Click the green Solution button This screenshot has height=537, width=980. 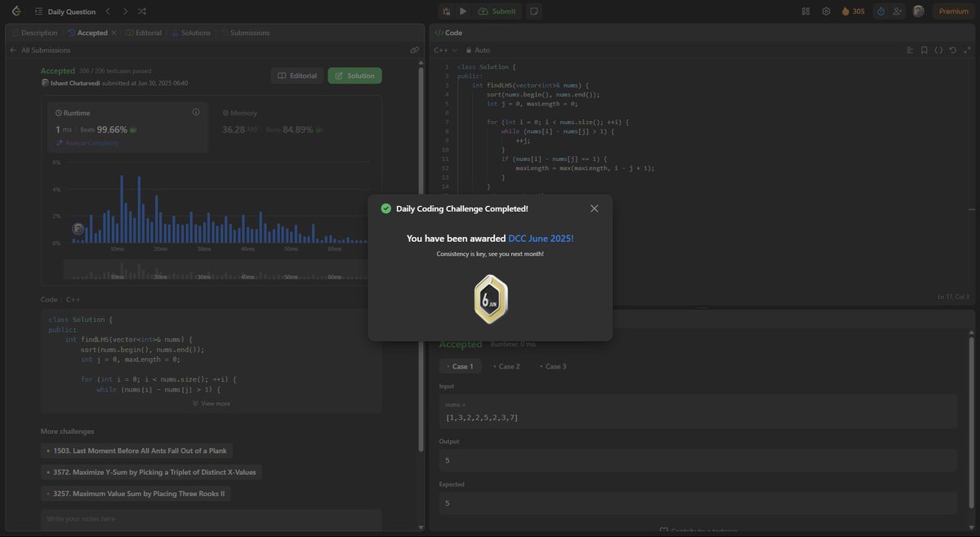pyautogui.click(x=354, y=75)
